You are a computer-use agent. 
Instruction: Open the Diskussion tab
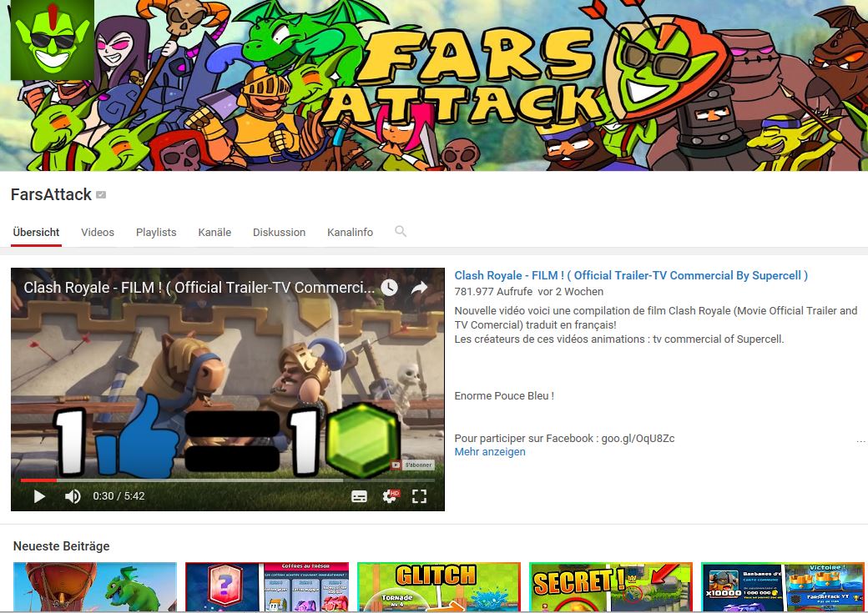pyautogui.click(x=279, y=233)
